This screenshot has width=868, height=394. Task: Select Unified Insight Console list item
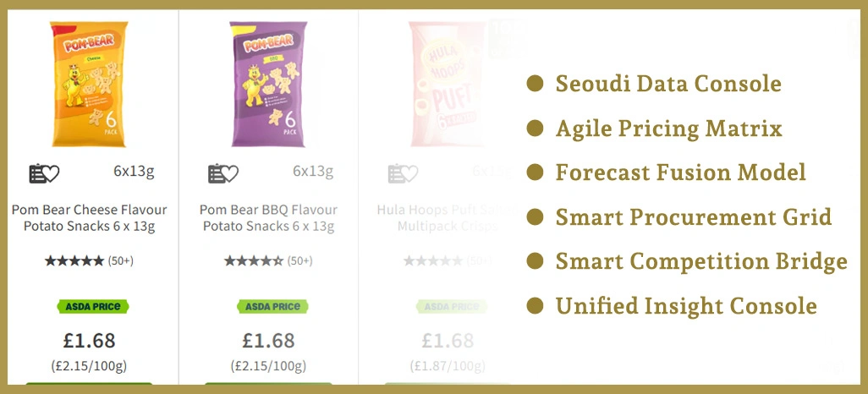coord(685,306)
